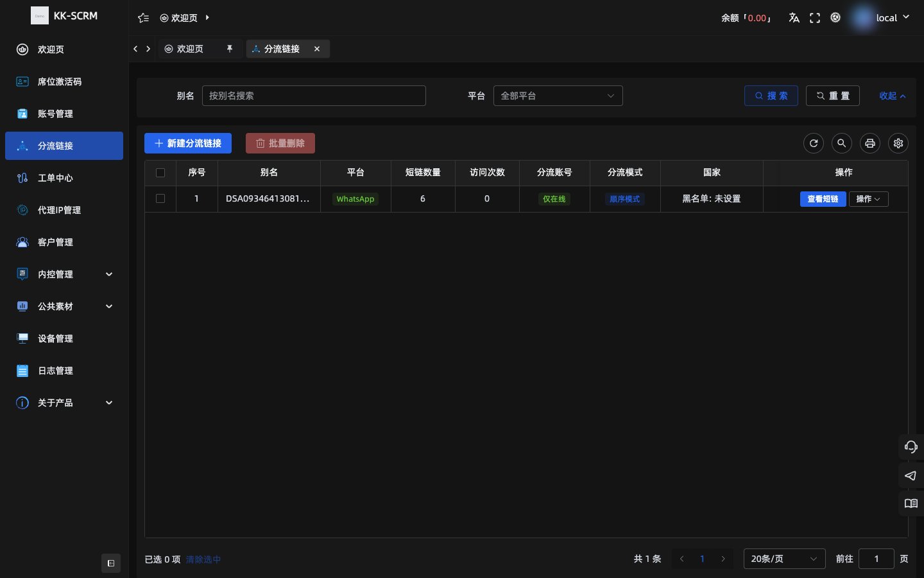
Task: Open the local user dropdown
Action: (893, 17)
